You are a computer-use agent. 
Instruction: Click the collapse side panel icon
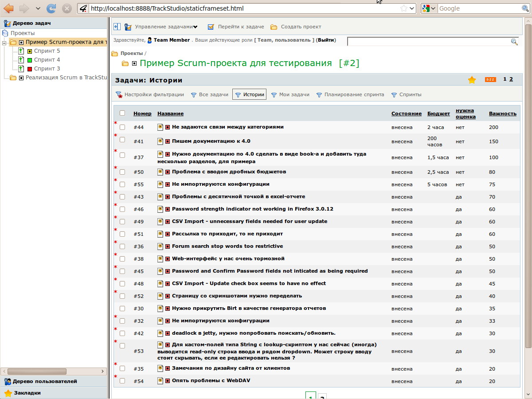click(117, 27)
